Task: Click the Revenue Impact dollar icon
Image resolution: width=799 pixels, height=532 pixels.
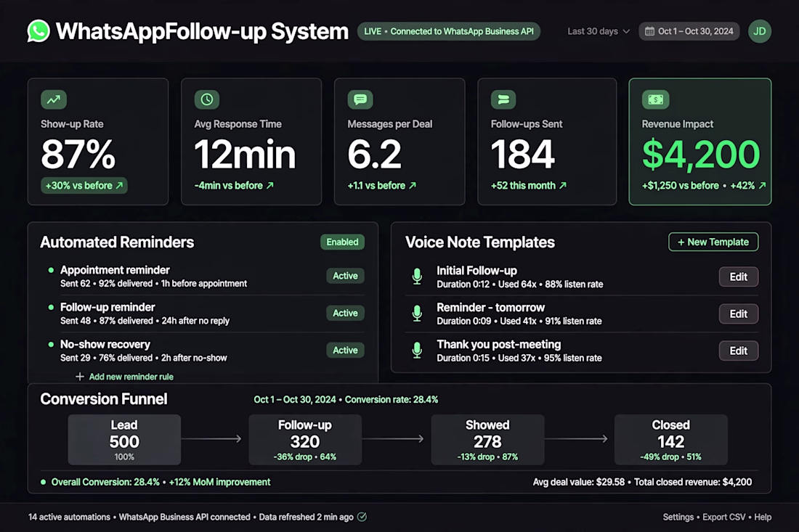Action: (655, 99)
